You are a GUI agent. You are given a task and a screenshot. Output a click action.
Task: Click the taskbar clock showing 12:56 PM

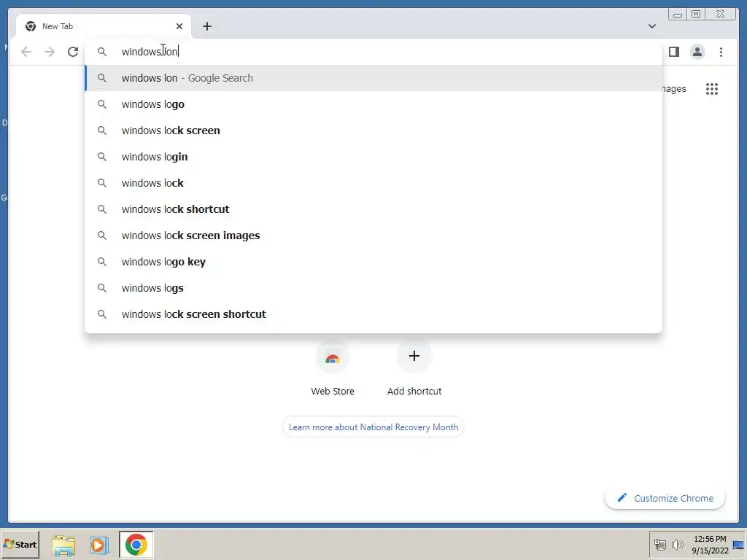tap(710, 544)
